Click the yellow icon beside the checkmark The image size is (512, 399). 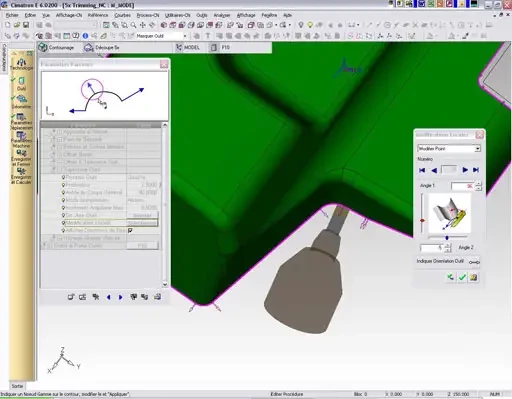coord(473,277)
